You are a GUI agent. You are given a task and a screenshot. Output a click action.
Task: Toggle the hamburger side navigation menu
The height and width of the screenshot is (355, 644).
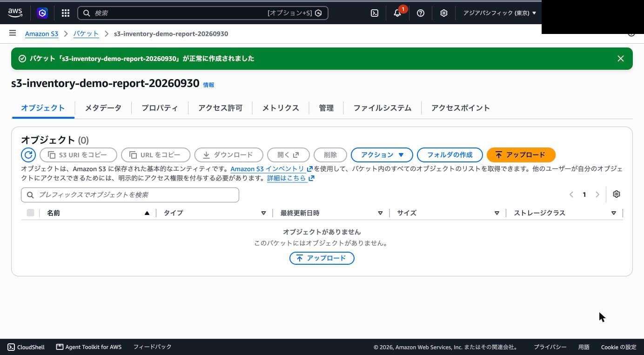pyautogui.click(x=13, y=33)
